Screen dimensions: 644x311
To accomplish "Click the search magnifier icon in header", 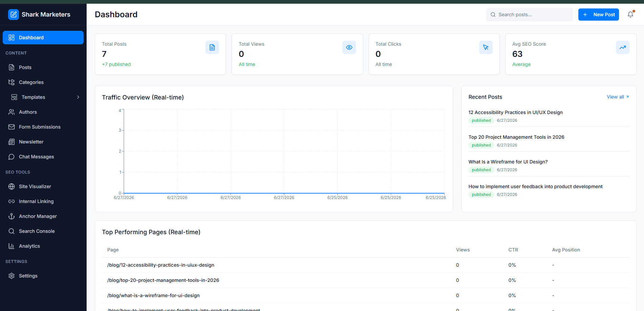I will pos(493,15).
